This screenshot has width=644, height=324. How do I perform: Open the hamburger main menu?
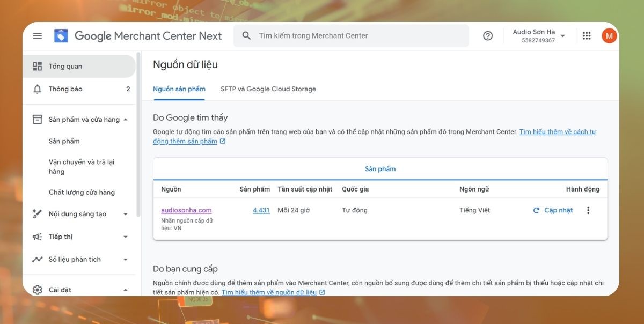coord(37,36)
